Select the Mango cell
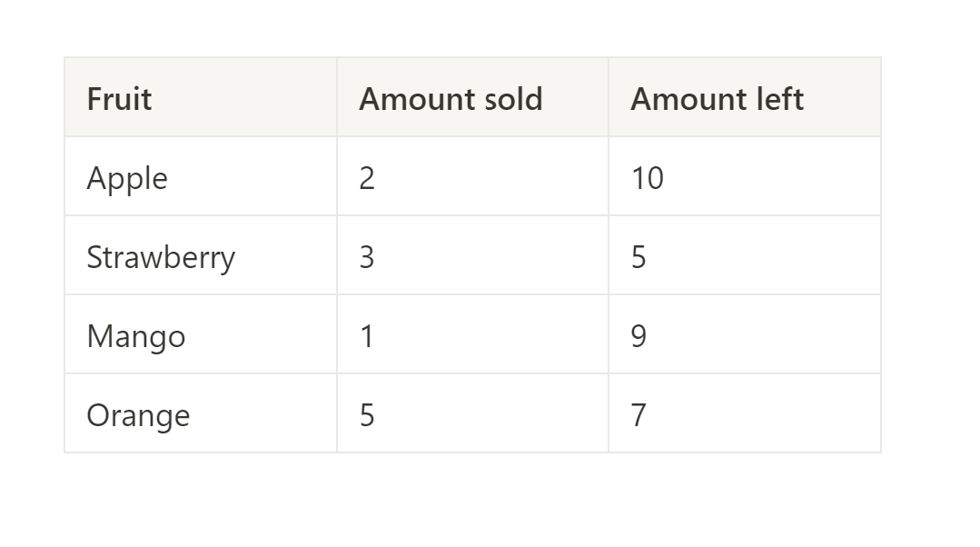 (201, 334)
